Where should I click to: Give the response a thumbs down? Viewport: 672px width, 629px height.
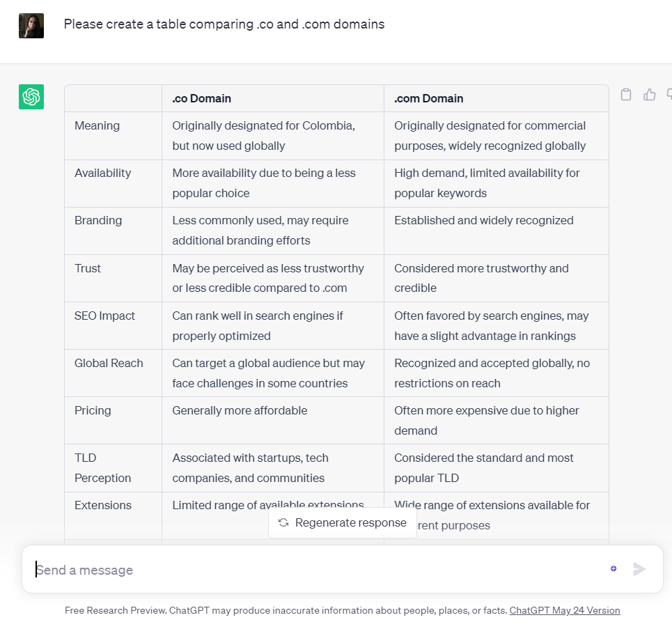tap(669, 95)
